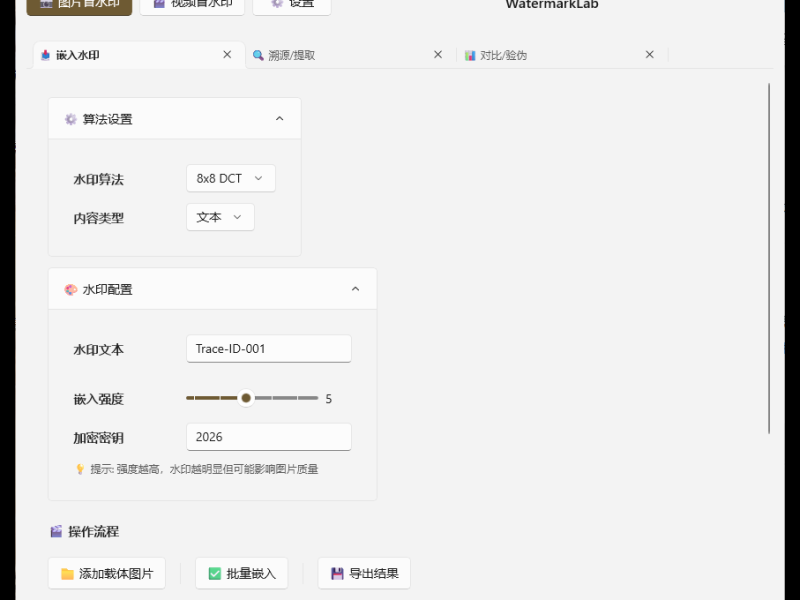This screenshot has height=600, width=800.
Task: Click the 嵌入强度 value 5
Action: [x=329, y=399]
